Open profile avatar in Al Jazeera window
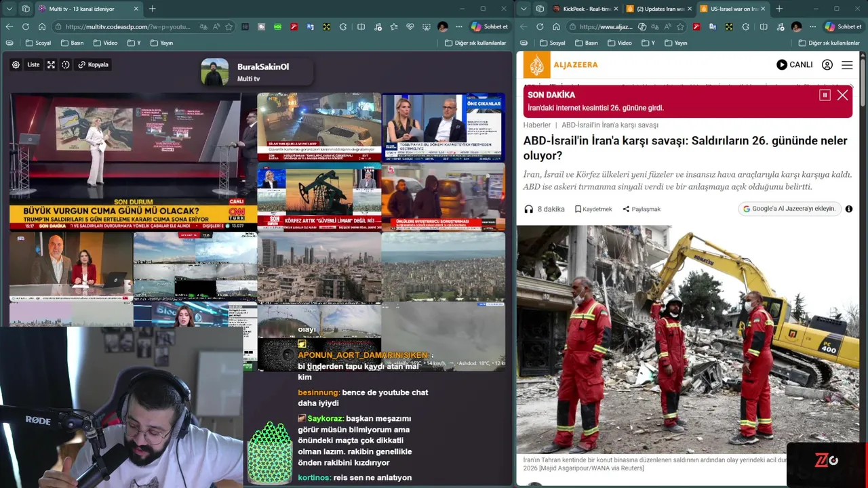This screenshot has width=868, height=488. pyautogui.click(x=797, y=26)
